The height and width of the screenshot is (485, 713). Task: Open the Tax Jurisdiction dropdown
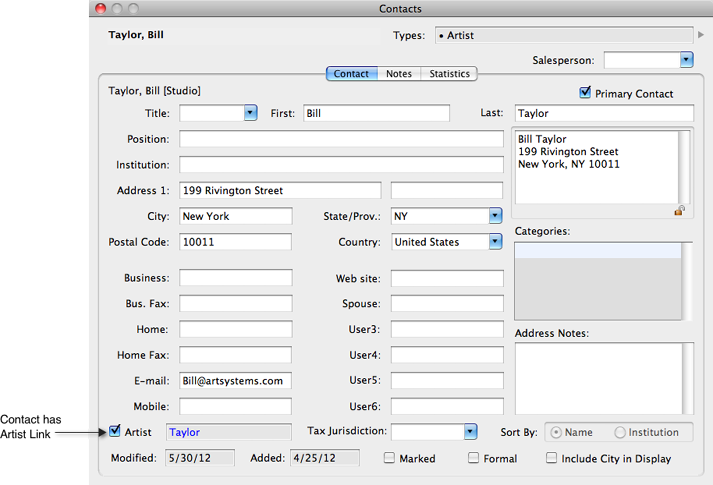click(x=470, y=432)
